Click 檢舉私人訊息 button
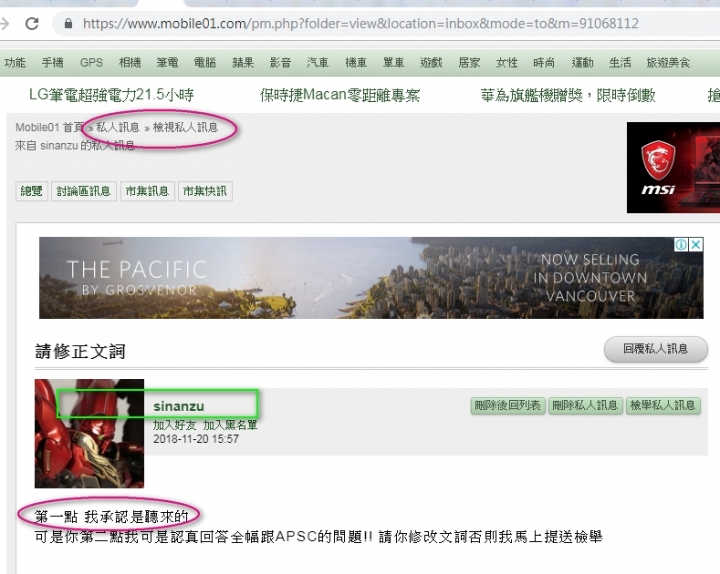The height and width of the screenshot is (574, 720). [663, 405]
